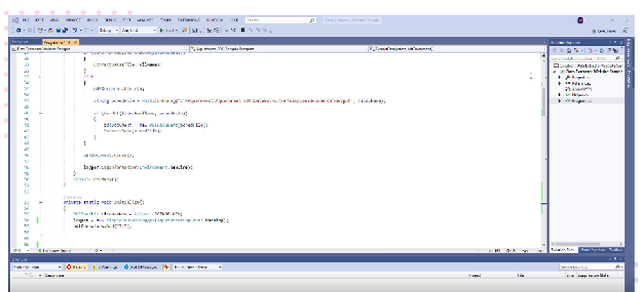Open the Build + IntelliSense dropdown

[x=197, y=267]
